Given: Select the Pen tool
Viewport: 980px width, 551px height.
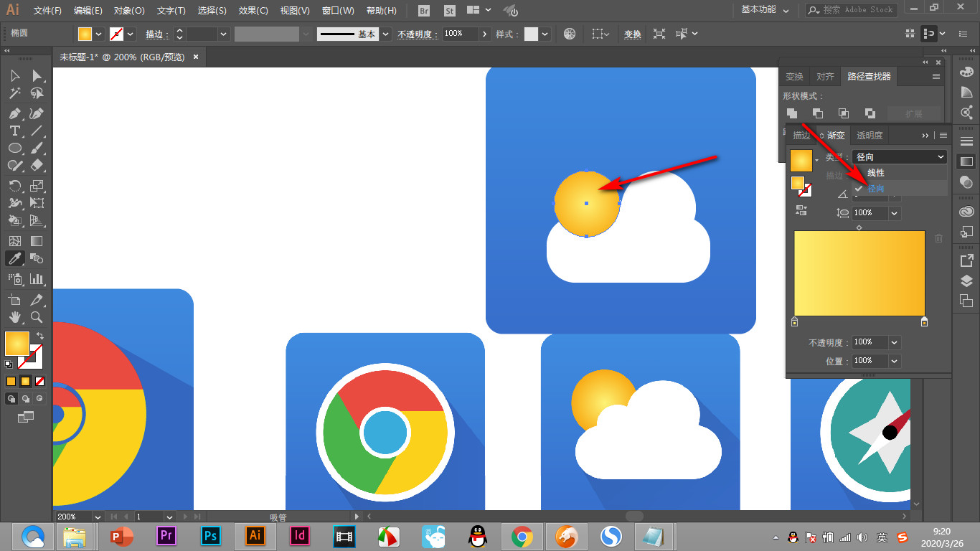Looking at the screenshot, I should pos(15,113).
